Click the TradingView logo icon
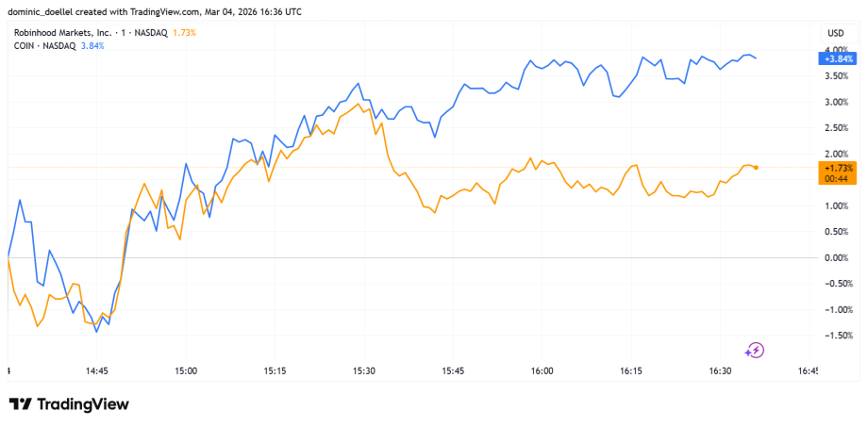The height and width of the screenshot is (427, 868). click(21, 404)
